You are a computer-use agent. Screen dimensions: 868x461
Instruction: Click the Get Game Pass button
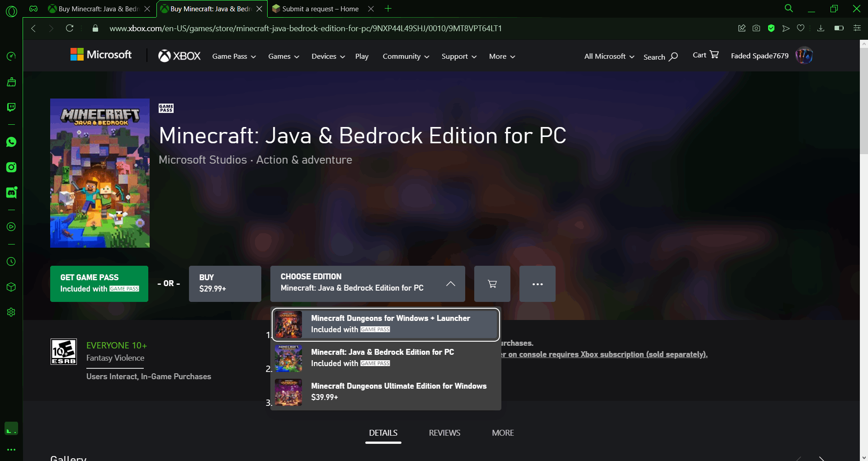(x=99, y=284)
